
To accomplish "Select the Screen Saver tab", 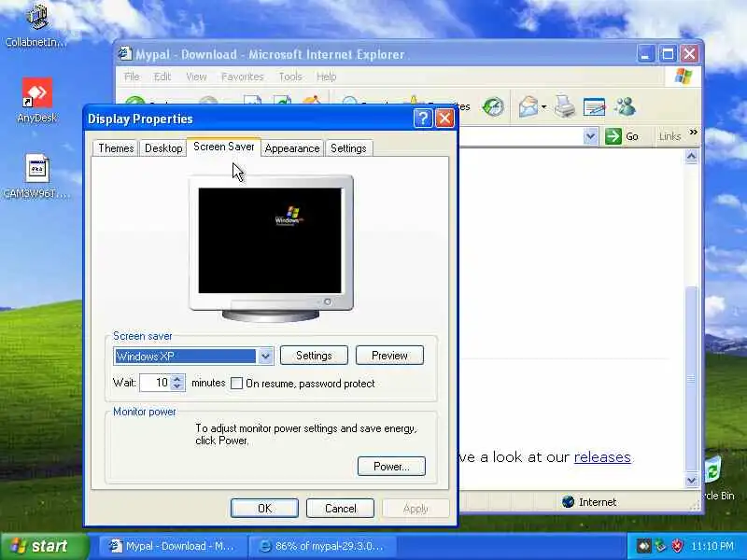I will pyautogui.click(x=223, y=147).
